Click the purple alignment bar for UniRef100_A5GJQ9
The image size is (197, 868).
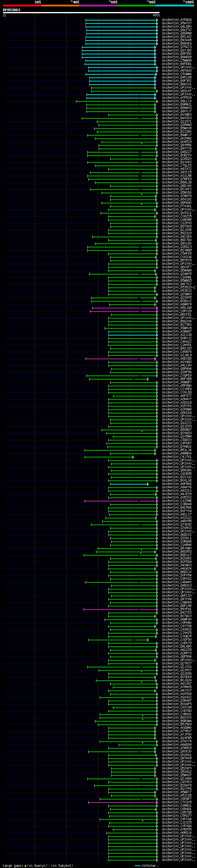coord(125,308)
